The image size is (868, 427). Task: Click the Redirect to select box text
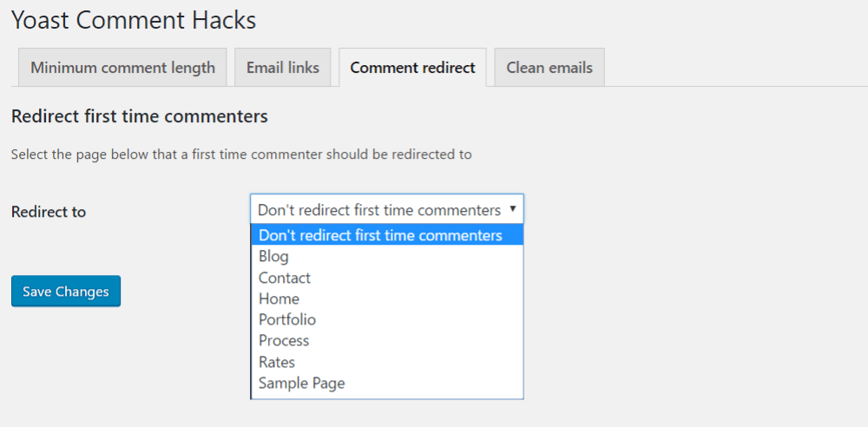click(x=379, y=210)
